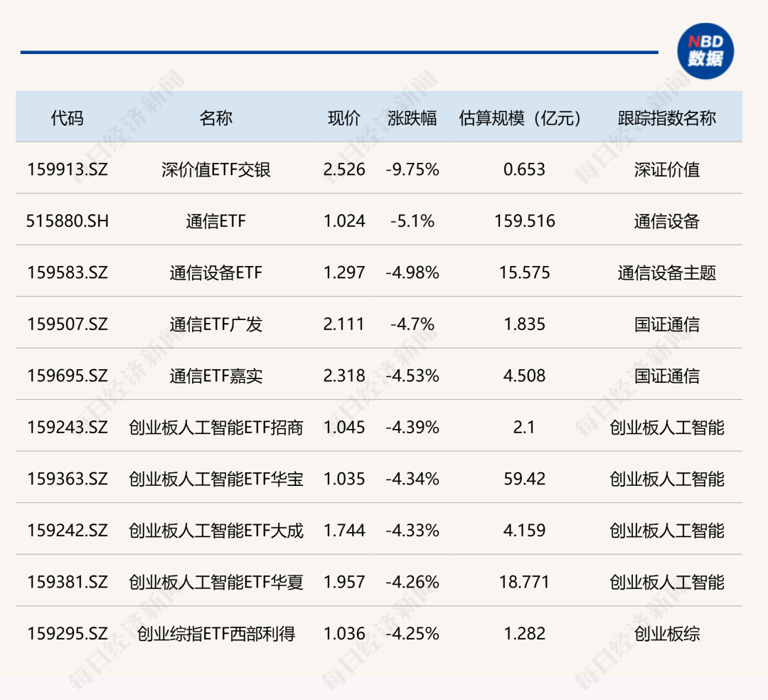This screenshot has height=700, width=768.
Task: Click code 159243.SZ
Action: coord(67,427)
